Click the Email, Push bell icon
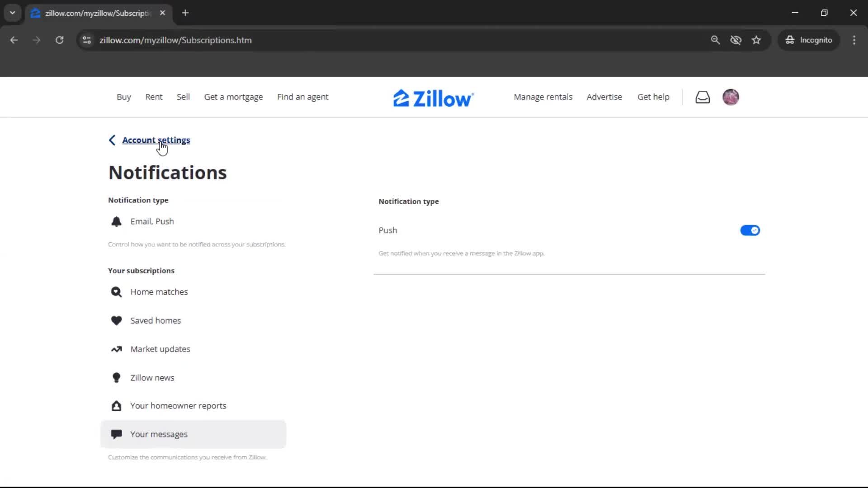Image resolution: width=868 pixels, height=488 pixels. coord(116,221)
